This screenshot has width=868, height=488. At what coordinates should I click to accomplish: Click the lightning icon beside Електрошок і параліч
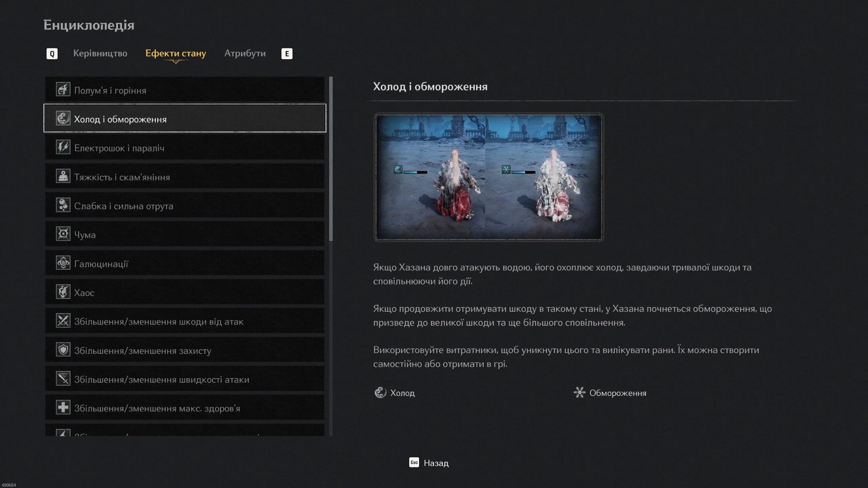tap(63, 147)
